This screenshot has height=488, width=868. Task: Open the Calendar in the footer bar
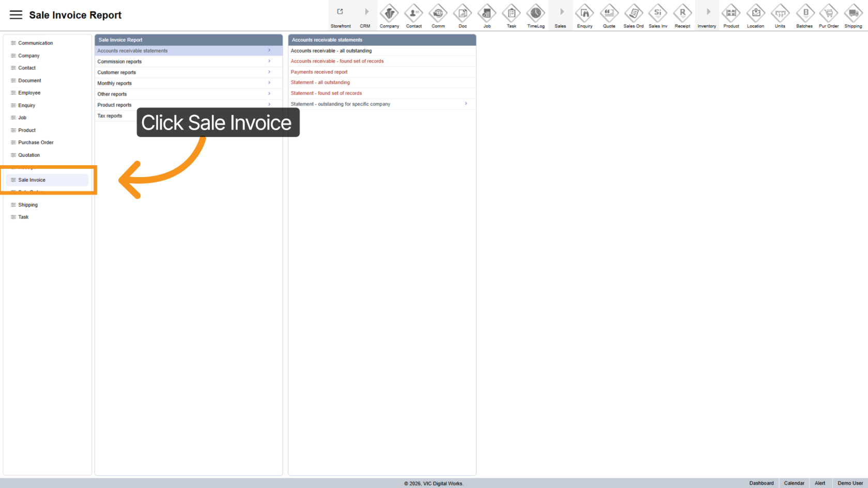tap(794, 483)
